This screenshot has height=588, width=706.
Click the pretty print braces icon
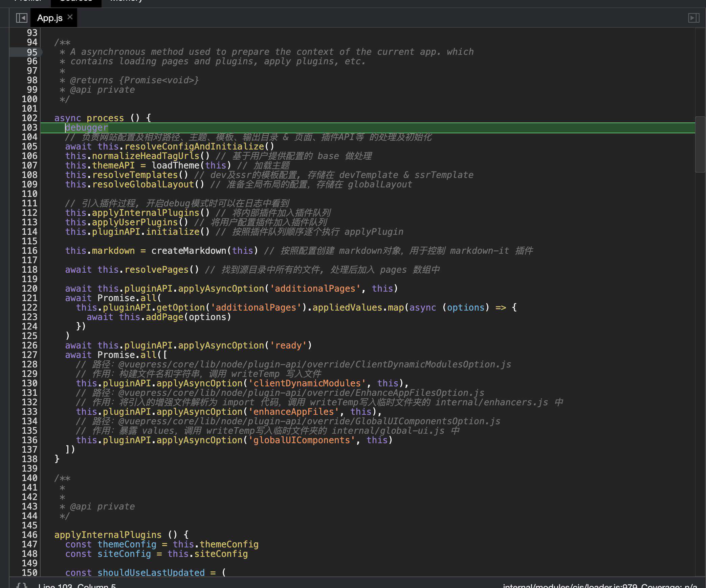(x=22, y=585)
